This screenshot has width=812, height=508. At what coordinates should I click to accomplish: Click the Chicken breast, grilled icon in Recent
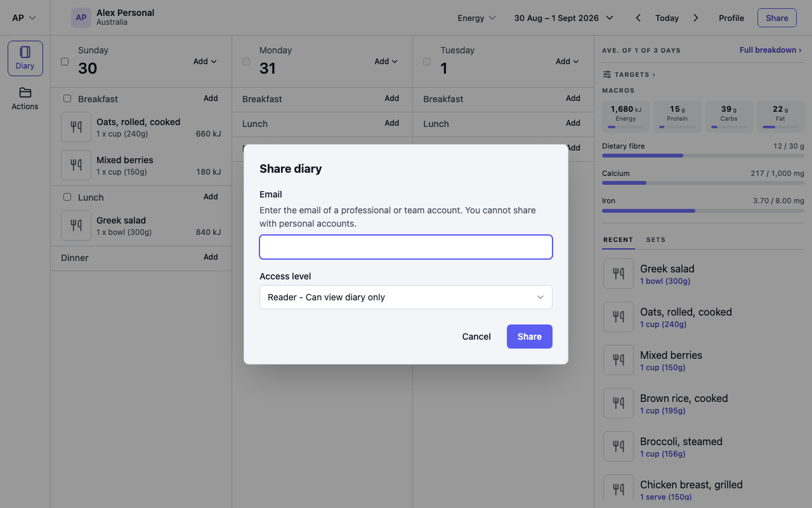coord(619,488)
